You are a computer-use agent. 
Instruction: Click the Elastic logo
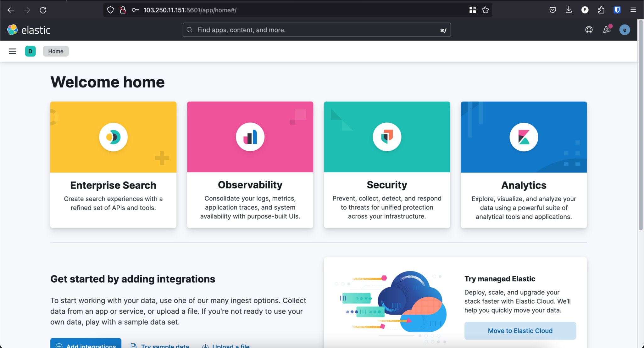point(13,30)
